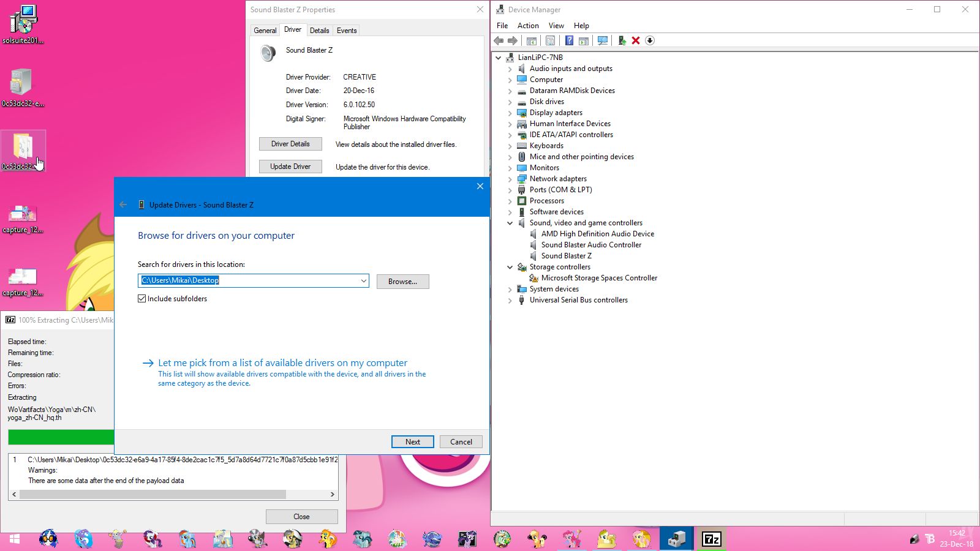Select AMD High Definition Audio Device entry
980x551 pixels.
pos(597,234)
